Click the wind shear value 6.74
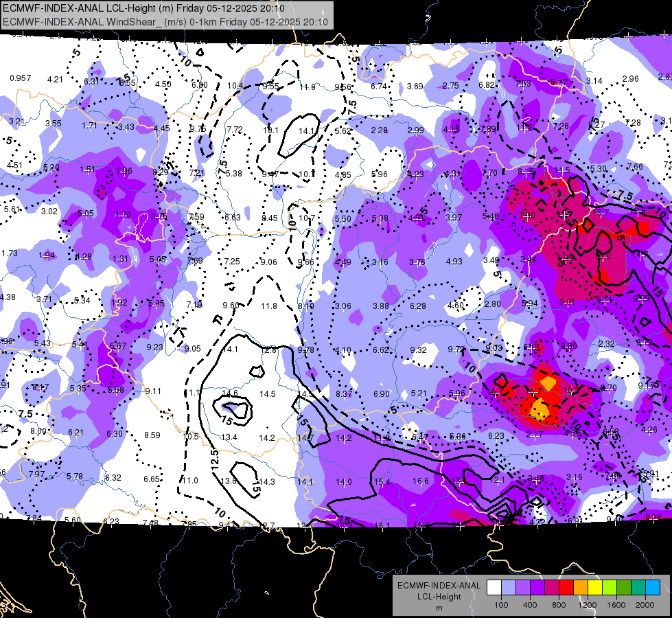This screenshot has width=672, height=618. tap(379, 87)
